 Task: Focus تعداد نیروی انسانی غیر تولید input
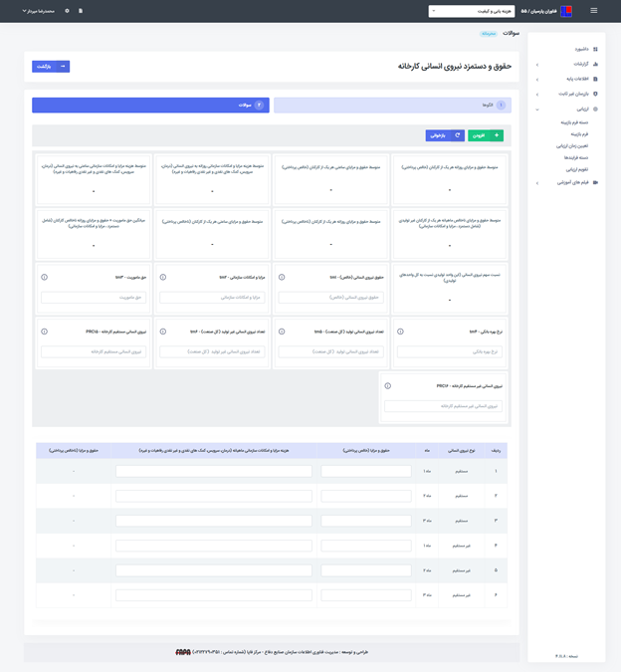(x=212, y=351)
